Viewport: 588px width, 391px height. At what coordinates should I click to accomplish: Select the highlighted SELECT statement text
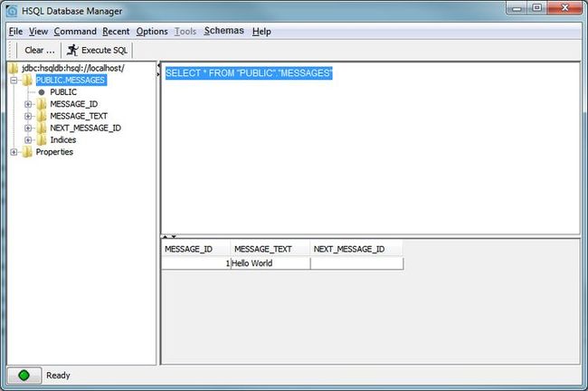pos(249,72)
